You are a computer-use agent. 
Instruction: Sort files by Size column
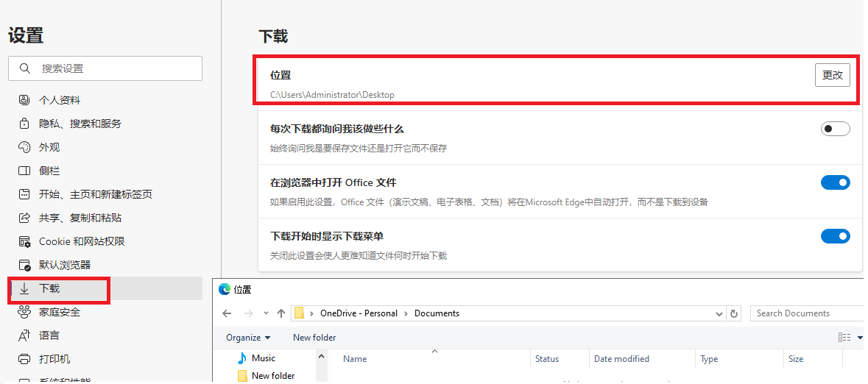pos(796,359)
